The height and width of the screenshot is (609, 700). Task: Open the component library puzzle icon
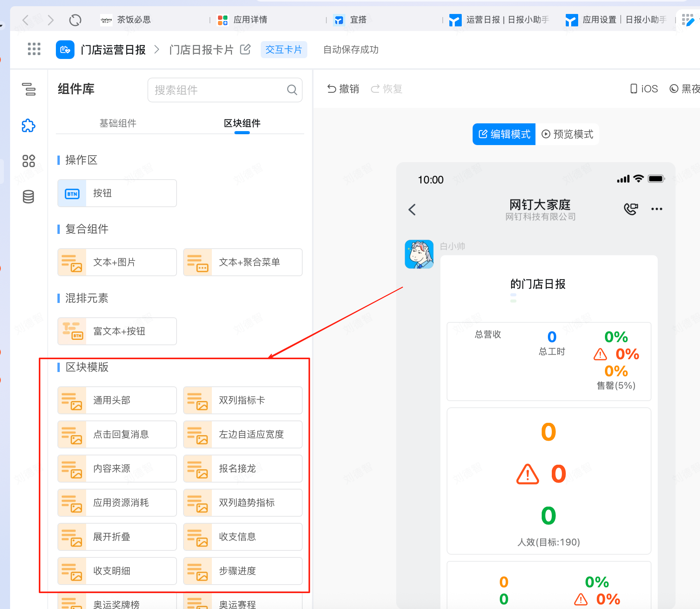tap(29, 125)
